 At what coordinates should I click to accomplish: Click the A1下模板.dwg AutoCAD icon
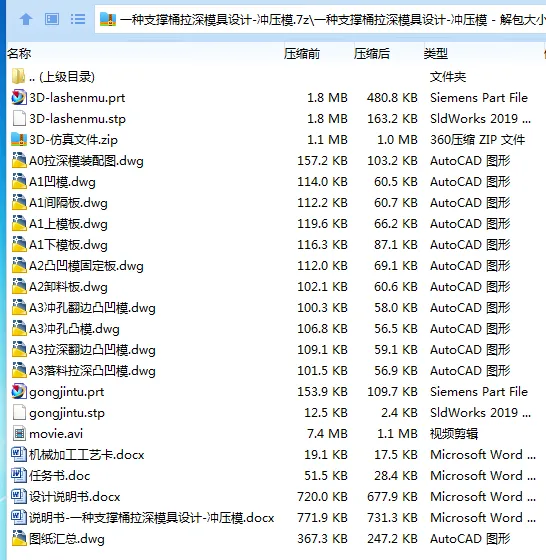tap(19, 245)
